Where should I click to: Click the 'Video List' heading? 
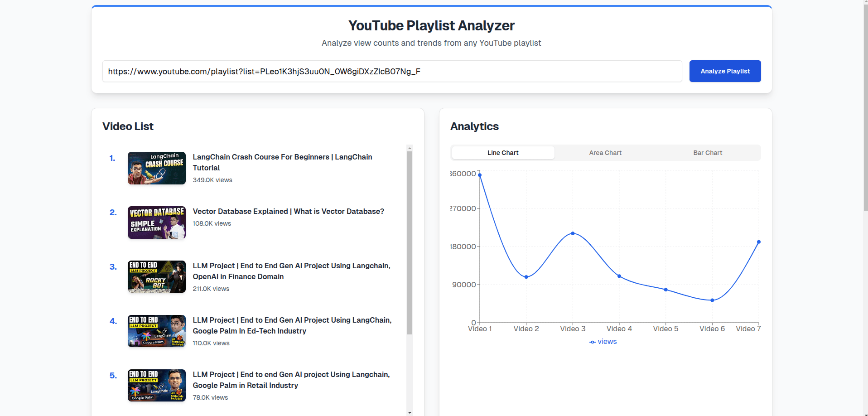pyautogui.click(x=128, y=126)
